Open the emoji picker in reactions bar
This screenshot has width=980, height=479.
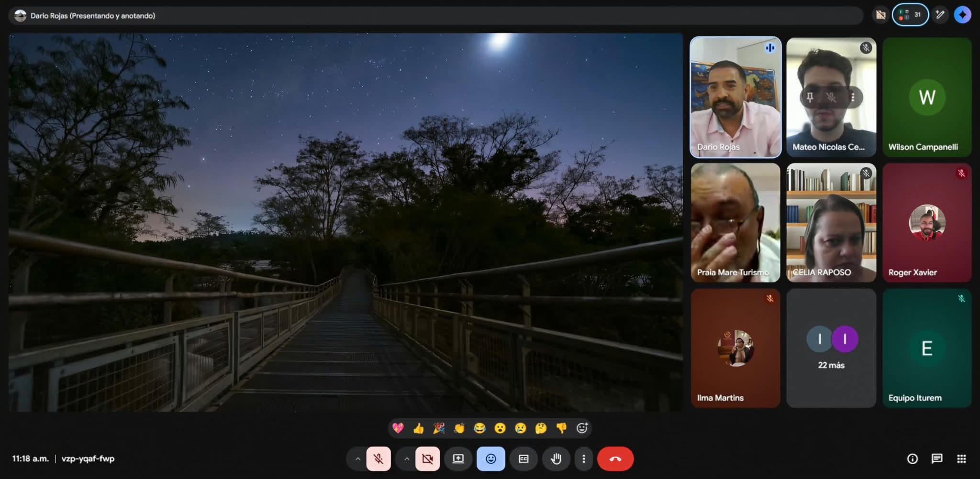pyautogui.click(x=582, y=428)
